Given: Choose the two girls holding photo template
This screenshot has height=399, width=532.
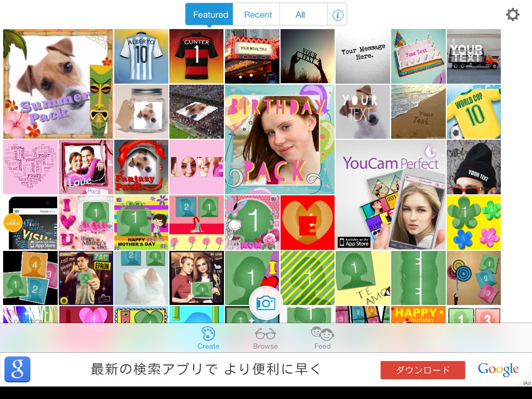Looking at the screenshot, I should click(196, 278).
